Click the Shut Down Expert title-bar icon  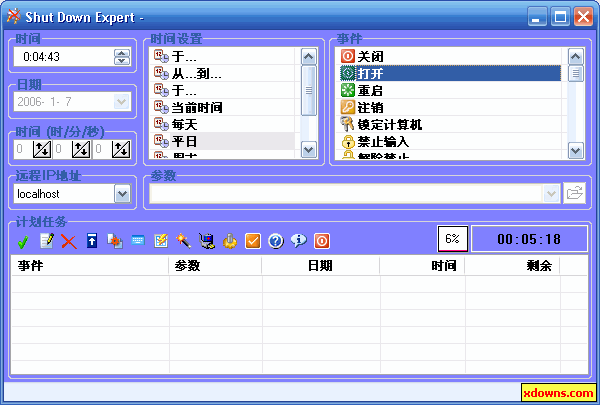14,16
